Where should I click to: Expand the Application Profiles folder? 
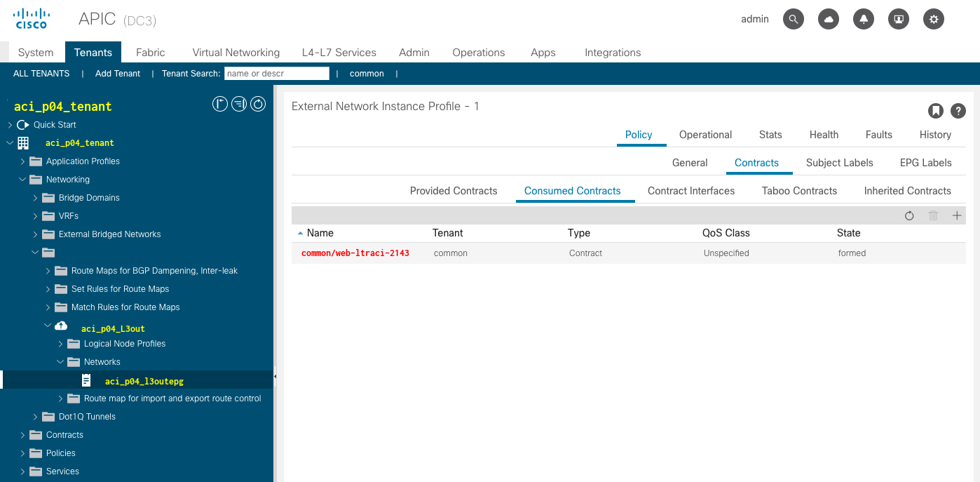tap(22, 161)
